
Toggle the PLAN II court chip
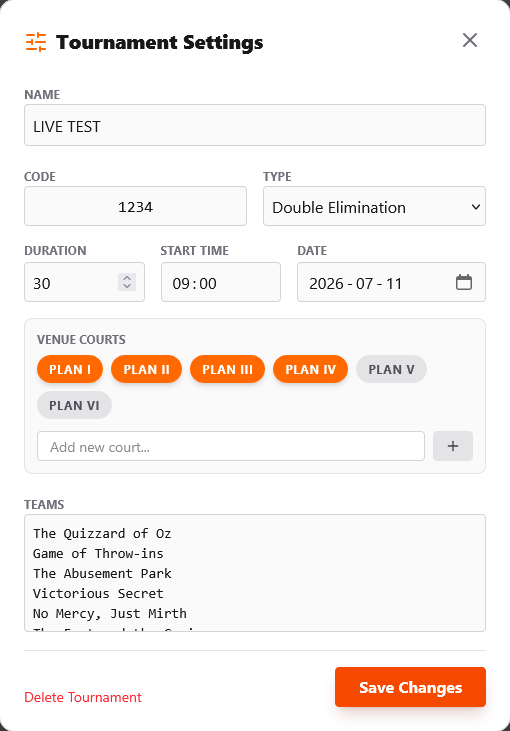146,369
